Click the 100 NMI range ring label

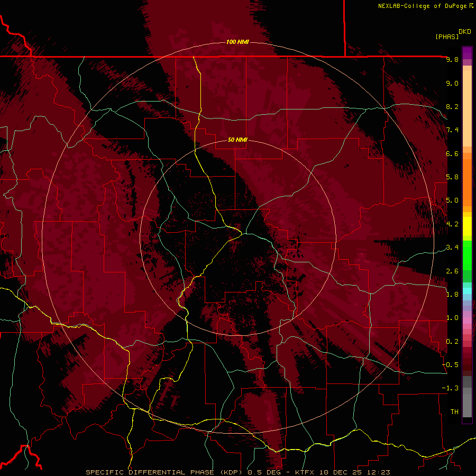(x=237, y=42)
